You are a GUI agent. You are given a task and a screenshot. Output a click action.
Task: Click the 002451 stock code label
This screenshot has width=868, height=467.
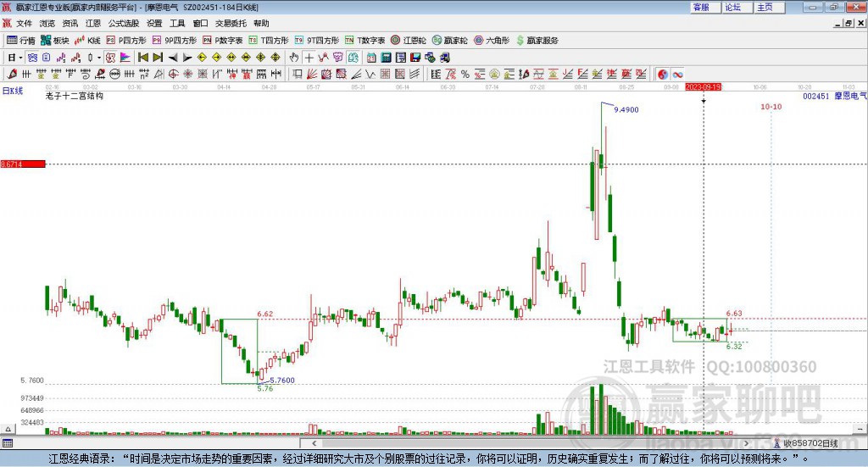[816, 96]
